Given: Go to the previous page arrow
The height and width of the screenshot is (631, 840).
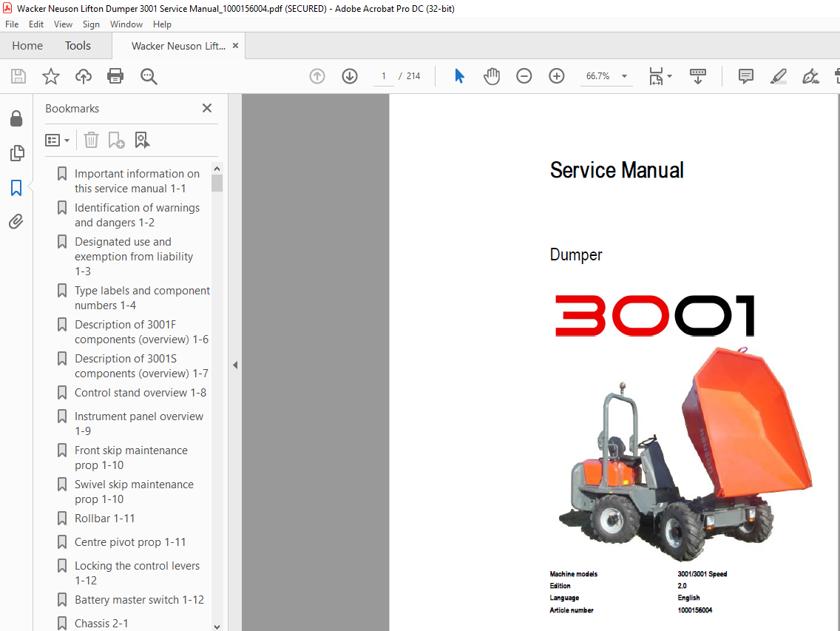Looking at the screenshot, I should click(317, 76).
